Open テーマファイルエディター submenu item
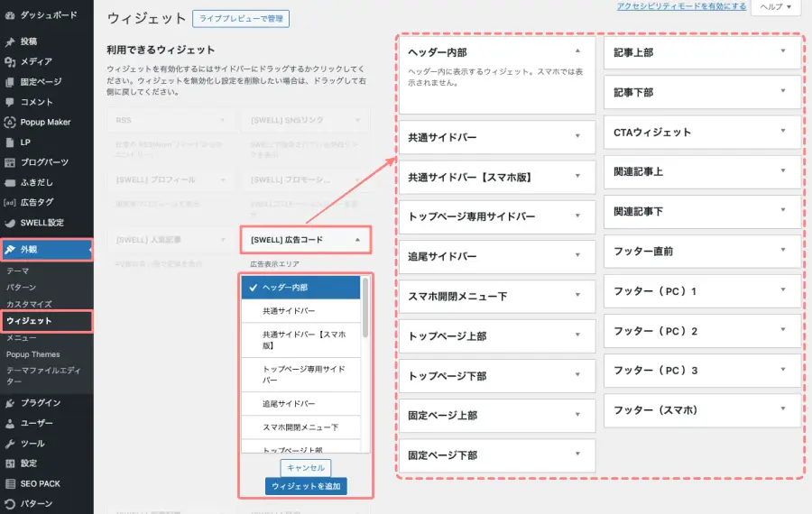Viewport: 812px width, 514px height. tap(43, 376)
